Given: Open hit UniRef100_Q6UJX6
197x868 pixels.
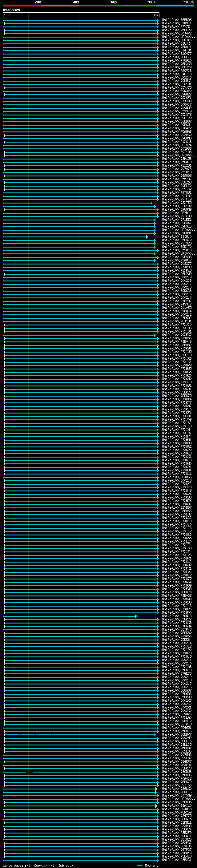Looking at the screenshot, I should point(177,40).
